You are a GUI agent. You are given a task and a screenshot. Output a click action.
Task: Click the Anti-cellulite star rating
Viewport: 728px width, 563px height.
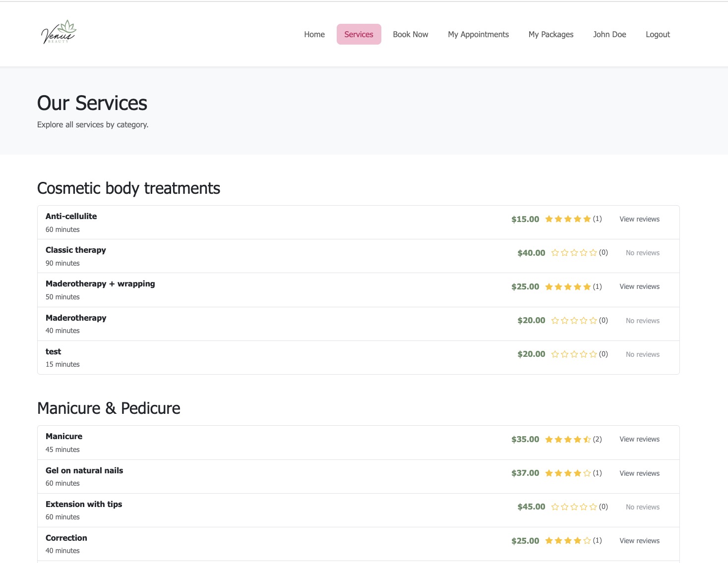(x=568, y=219)
